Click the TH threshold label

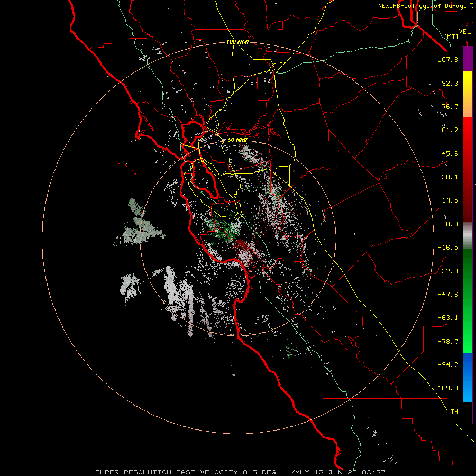click(454, 412)
